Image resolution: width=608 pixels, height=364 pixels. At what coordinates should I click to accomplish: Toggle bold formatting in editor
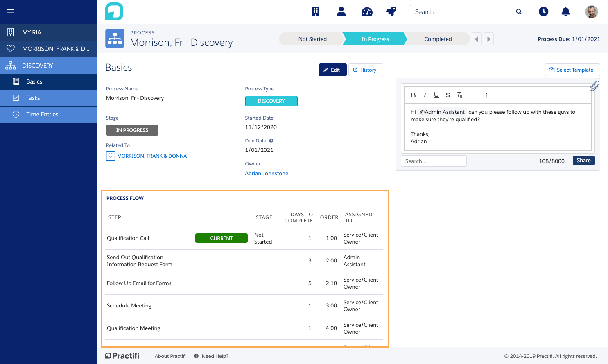[x=414, y=95]
